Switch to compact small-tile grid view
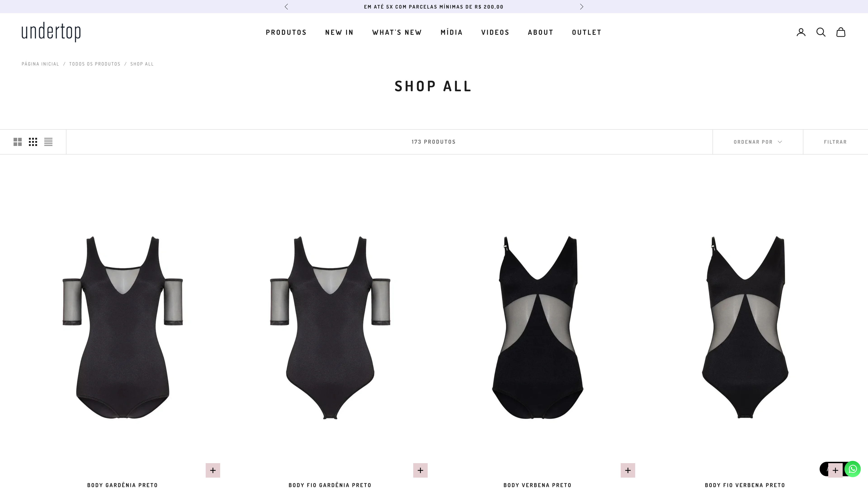This screenshot has height=488, width=868. [x=33, y=142]
